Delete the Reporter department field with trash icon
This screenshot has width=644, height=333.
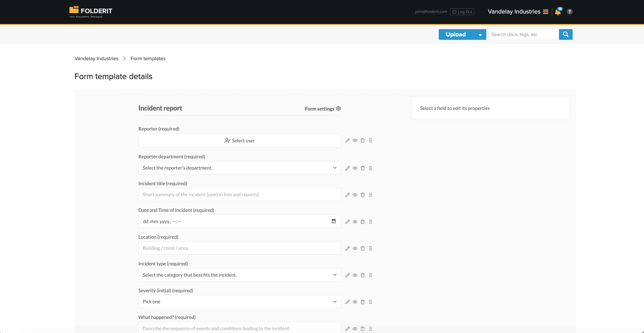pos(363,168)
